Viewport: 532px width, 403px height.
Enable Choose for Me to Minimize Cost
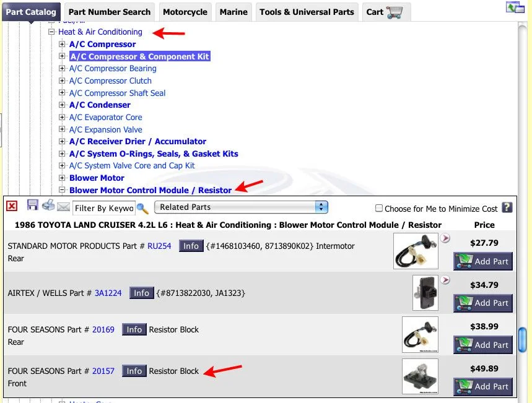[378, 208]
